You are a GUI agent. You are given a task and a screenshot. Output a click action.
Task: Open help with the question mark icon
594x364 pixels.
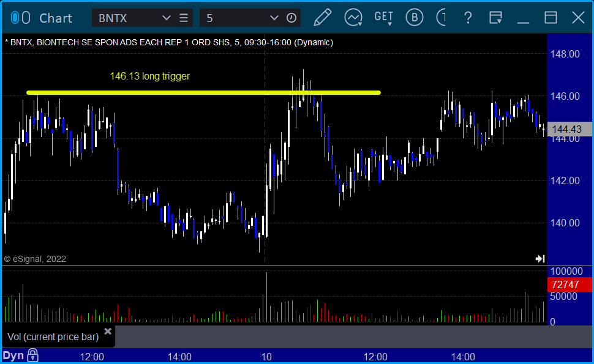468,18
